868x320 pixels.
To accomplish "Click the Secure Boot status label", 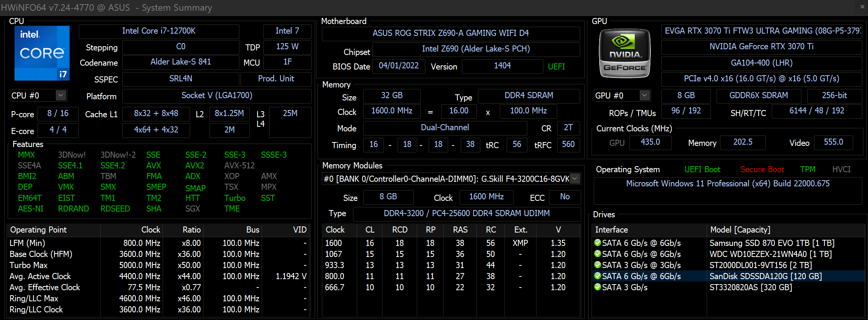I will 762,170.
